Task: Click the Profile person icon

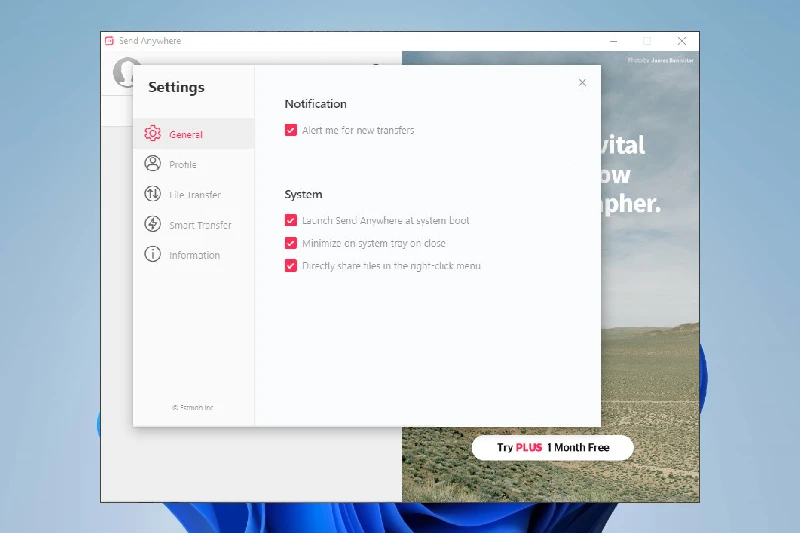Action: pyautogui.click(x=152, y=164)
